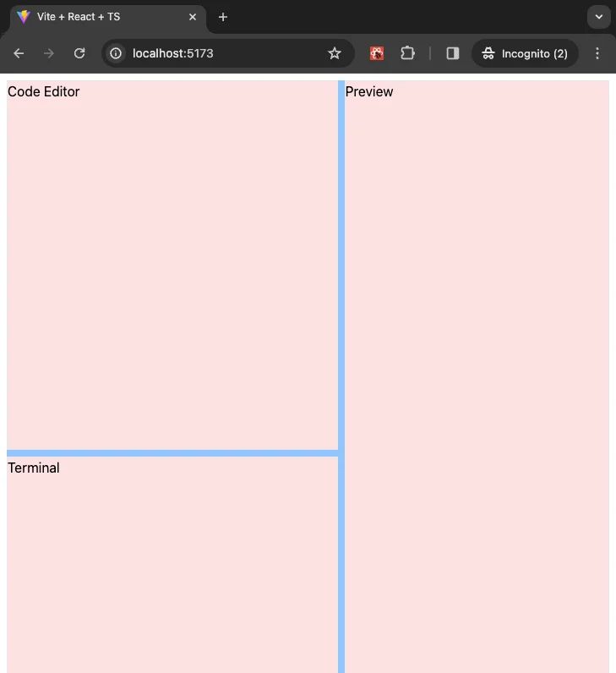View site information for localhost
The image size is (616, 673).
117,53
